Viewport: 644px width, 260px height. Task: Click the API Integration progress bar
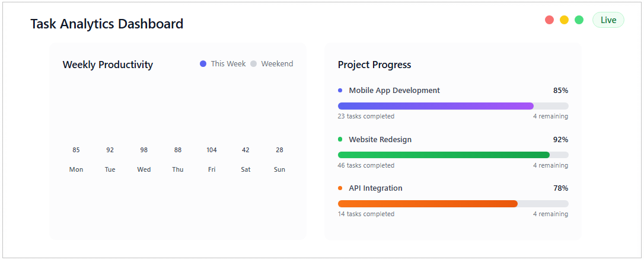(x=453, y=204)
